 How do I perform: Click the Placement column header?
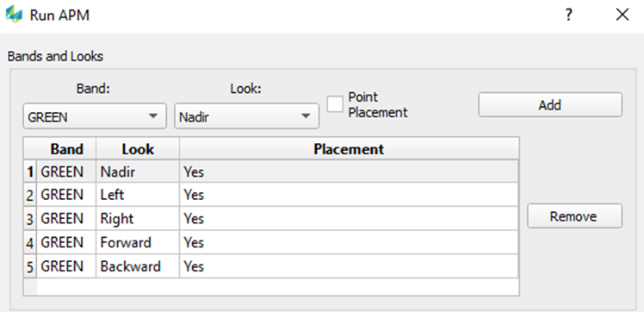(x=349, y=149)
